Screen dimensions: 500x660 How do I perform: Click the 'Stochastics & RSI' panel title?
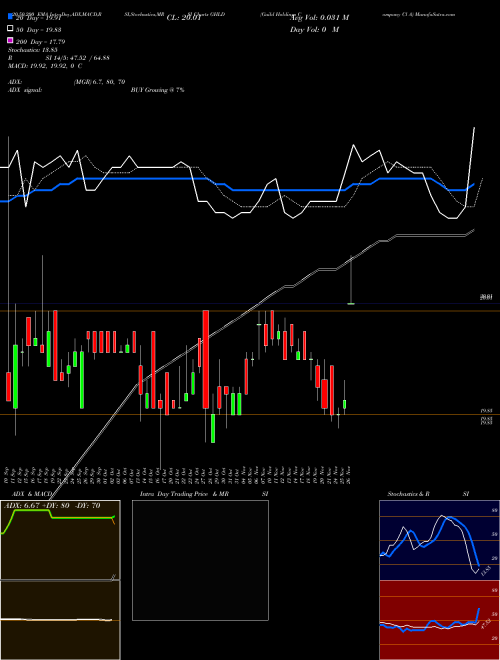tap(428, 494)
